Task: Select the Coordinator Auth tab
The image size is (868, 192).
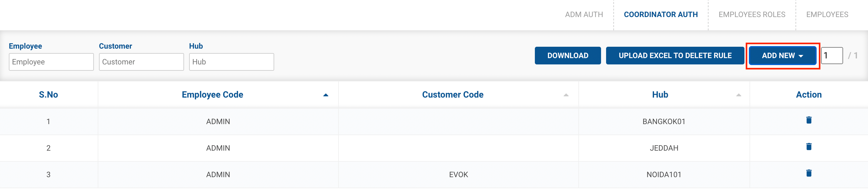Action: tap(660, 15)
